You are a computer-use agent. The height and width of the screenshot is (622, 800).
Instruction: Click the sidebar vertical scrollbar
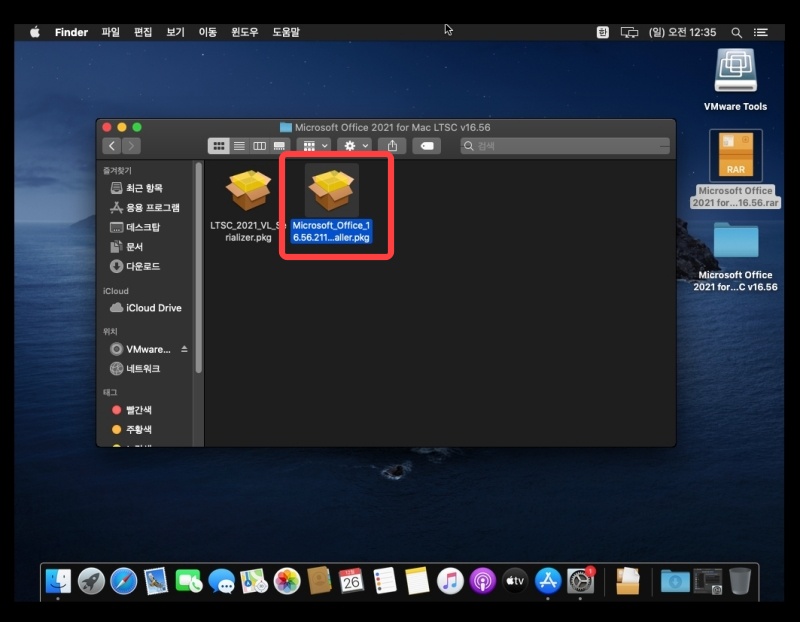[198, 267]
